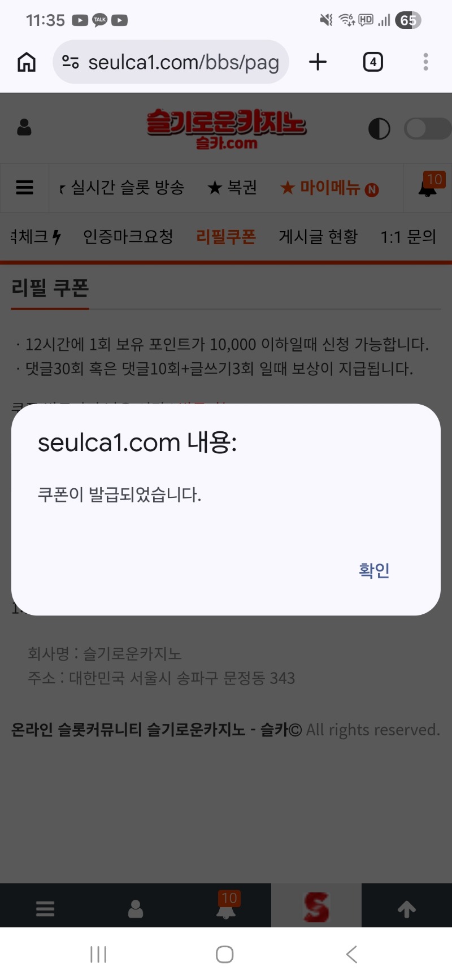
Task: Open Chrome three-dot overflow menu
Action: pos(425,62)
